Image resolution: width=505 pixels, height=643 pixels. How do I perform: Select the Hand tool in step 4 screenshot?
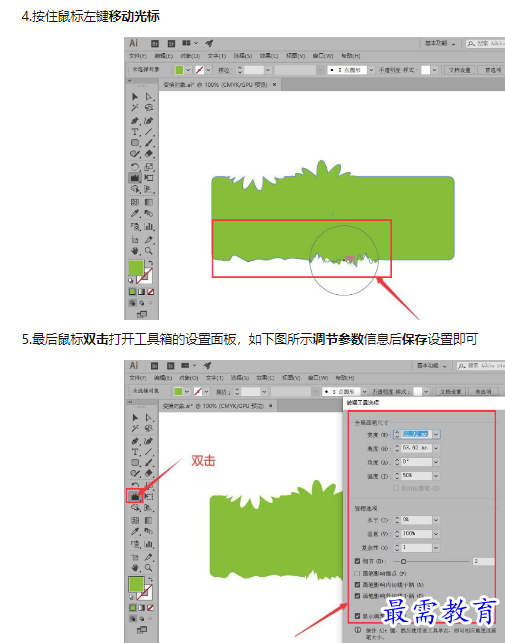point(135,251)
